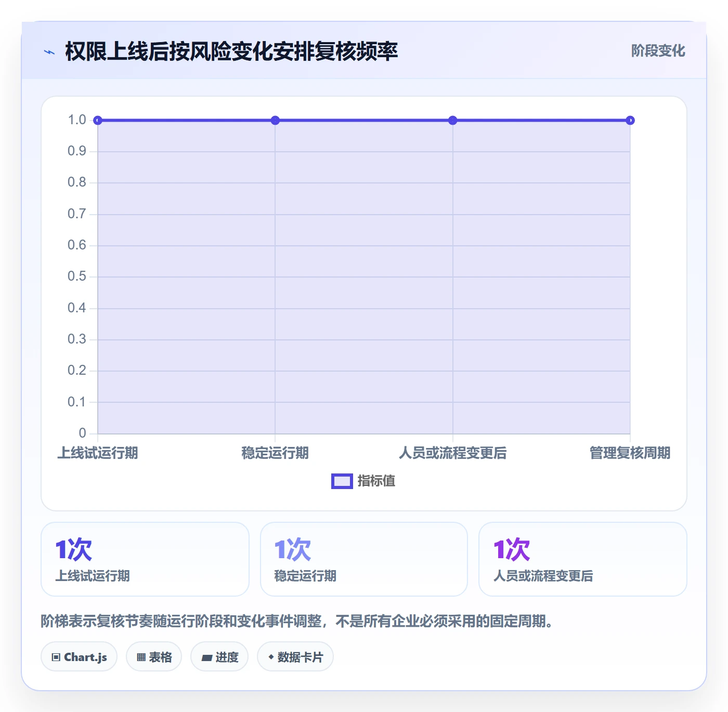Open the 上线试运行期 1次 stat card
Viewport: 728px width, 712px height.
tap(145, 559)
